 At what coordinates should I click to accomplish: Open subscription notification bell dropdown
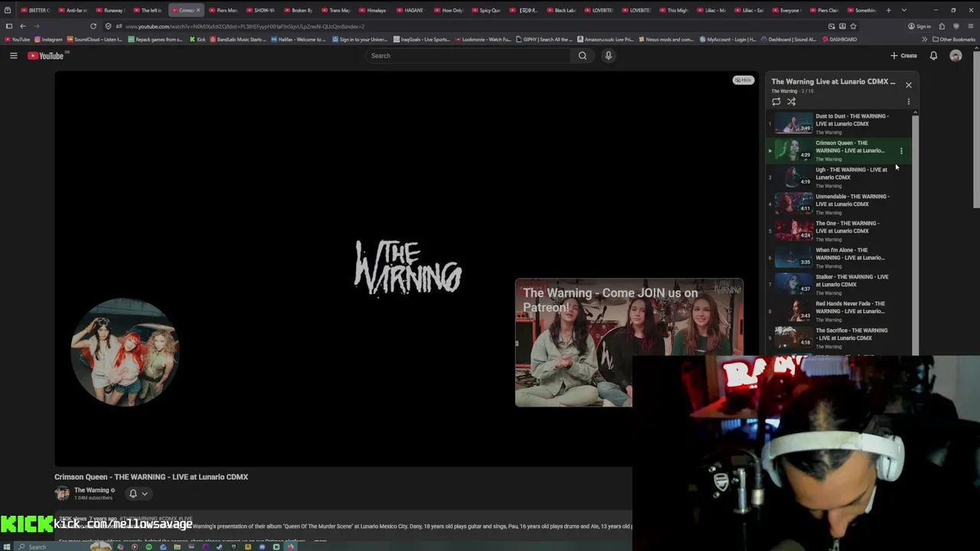(x=138, y=494)
